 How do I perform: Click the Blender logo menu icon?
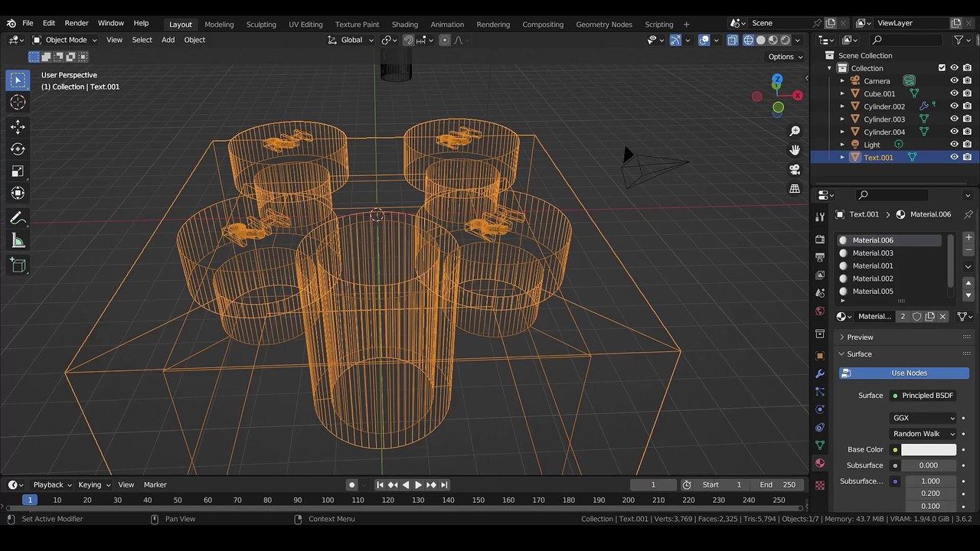(11, 24)
